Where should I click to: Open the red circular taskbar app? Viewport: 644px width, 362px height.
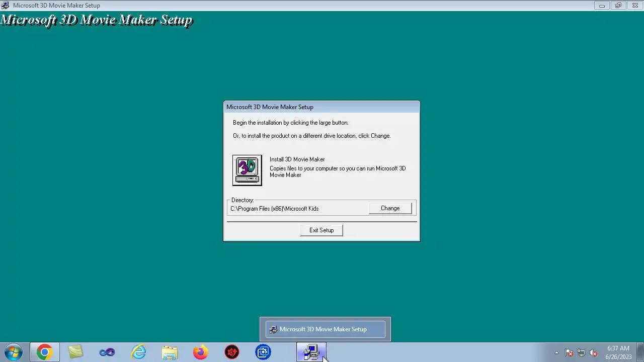tap(232, 352)
